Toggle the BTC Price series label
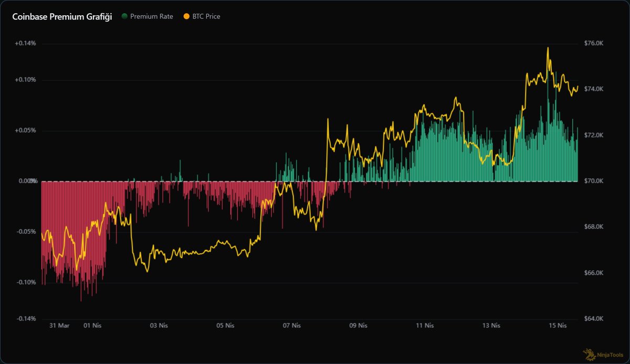The width and height of the screenshot is (630, 364). tap(207, 16)
